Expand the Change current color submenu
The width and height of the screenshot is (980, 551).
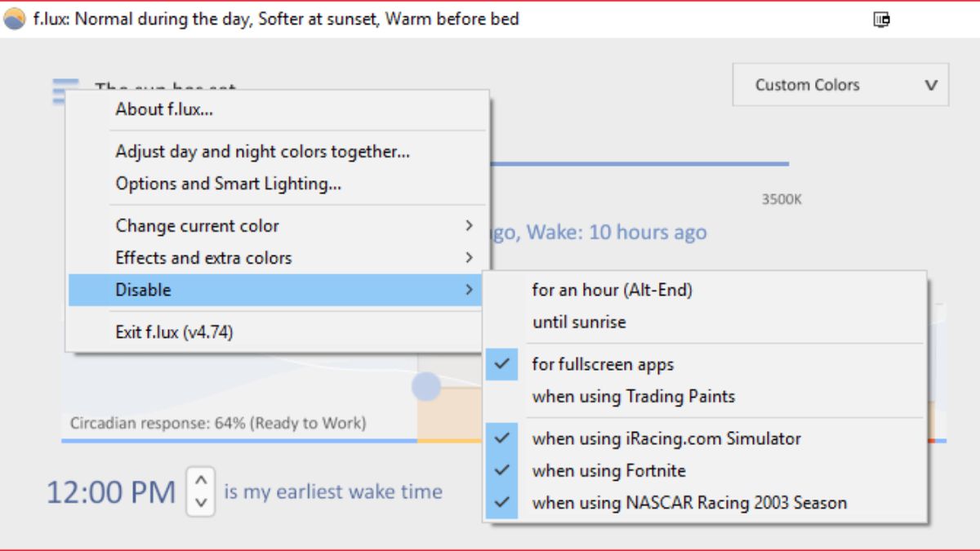(277, 226)
